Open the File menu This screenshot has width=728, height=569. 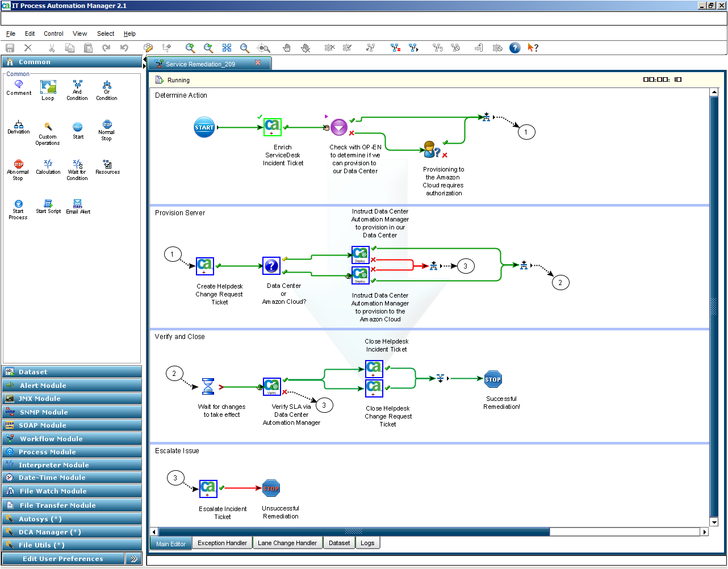(x=11, y=34)
